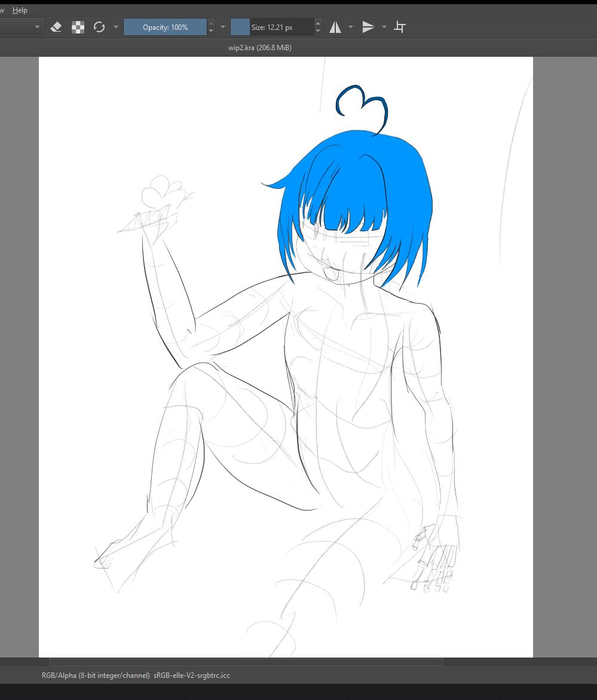Decrease brush size with down stepper arrow
The width and height of the screenshot is (597, 700).
tap(318, 31)
